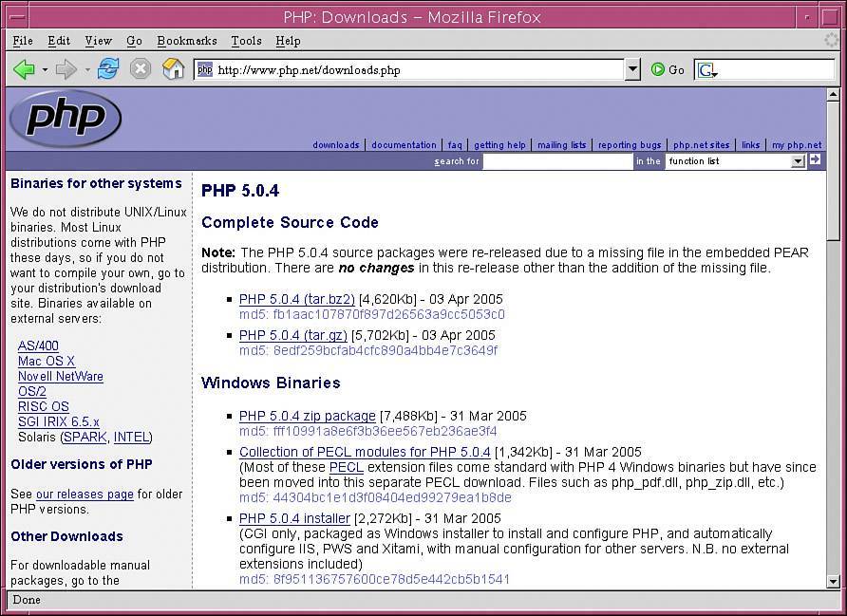Click the Solaris INTEL link
This screenshot has width=847, height=616.
[131, 437]
